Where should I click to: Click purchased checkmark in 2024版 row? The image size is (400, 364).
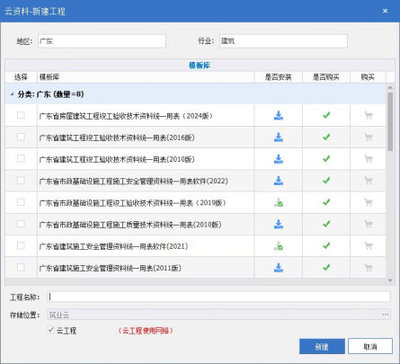pos(326,115)
